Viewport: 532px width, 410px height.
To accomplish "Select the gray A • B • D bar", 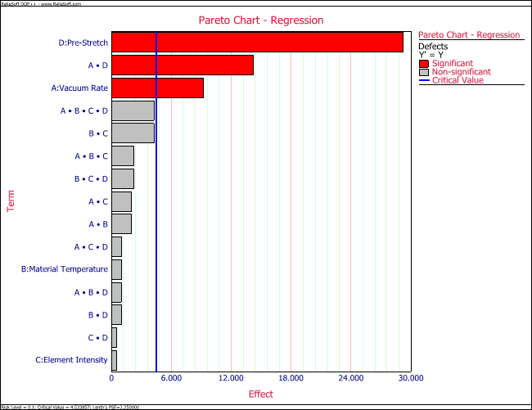I will point(117,292).
